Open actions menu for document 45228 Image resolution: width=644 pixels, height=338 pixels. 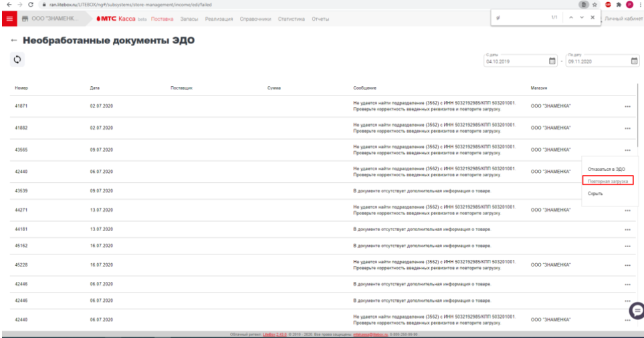click(627, 265)
